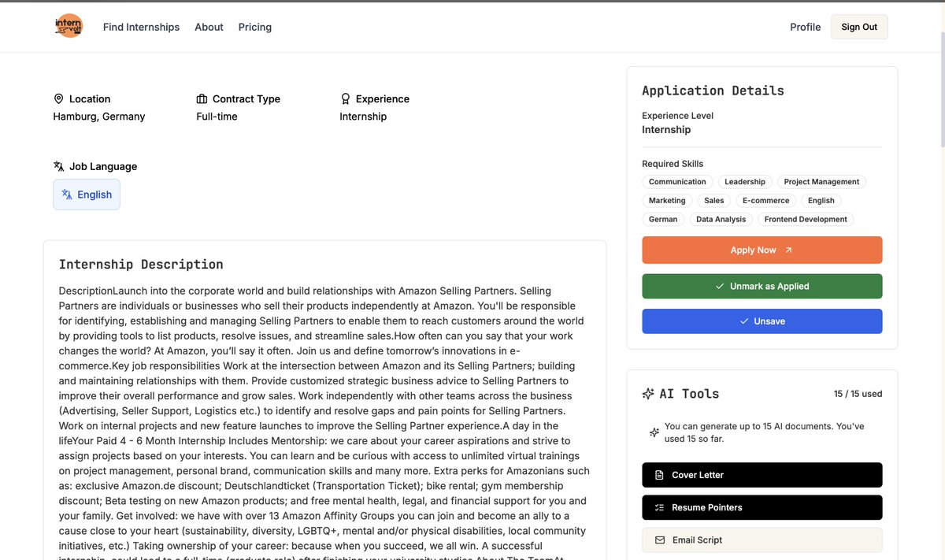The width and height of the screenshot is (945, 560).
Task: Select the Sales skill tag
Action: (x=714, y=201)
